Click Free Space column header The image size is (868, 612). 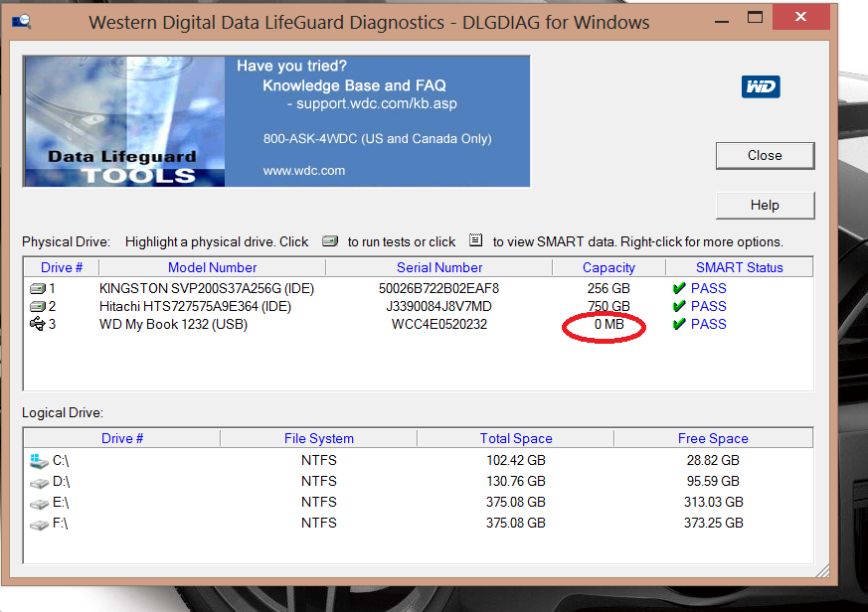(x=713, y=438)
